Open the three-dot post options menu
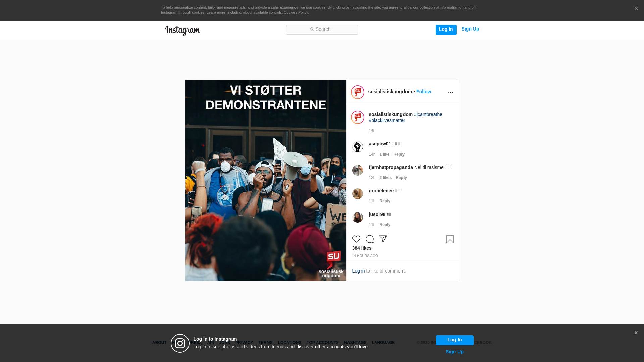Viewport: 644px width, 362px height. pyautogui.click(x=450, y=92)
